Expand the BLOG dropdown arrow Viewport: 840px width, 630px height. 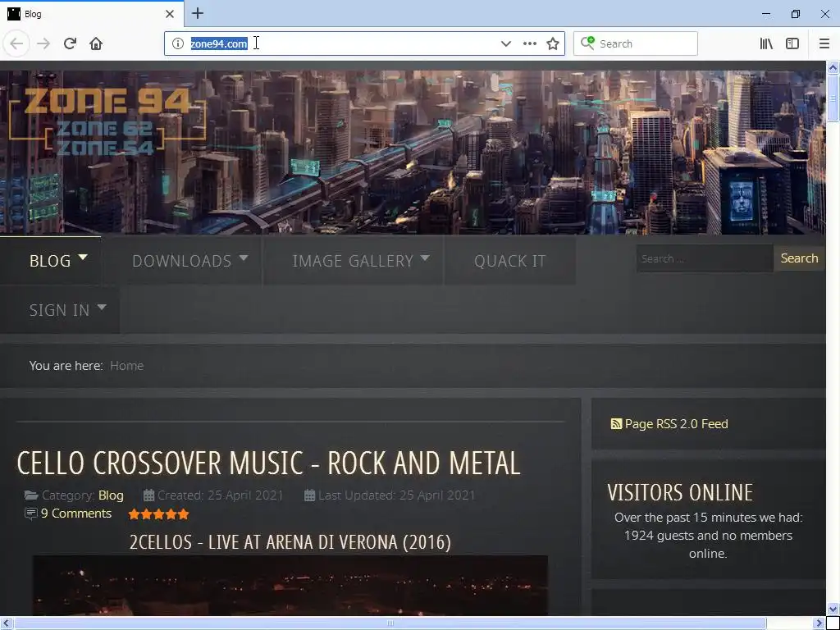point(83,258)
